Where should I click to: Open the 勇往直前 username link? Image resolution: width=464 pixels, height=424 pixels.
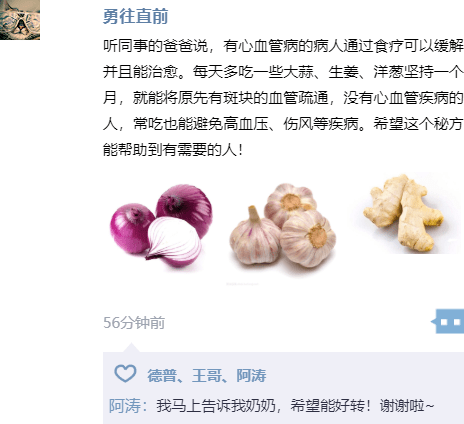pyautogui.click(x=135, y=16)
